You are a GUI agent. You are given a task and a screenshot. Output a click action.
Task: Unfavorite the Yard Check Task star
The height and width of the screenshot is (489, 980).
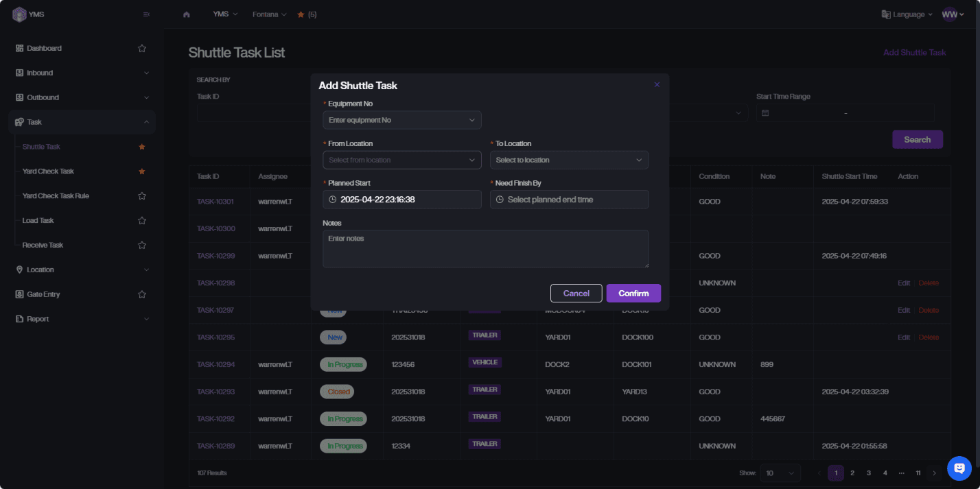(142, 171)
